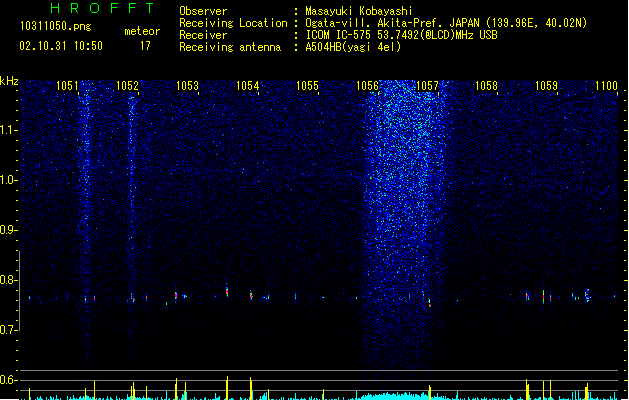Click the 0.8 kHz axis label
This screenshot has height=400, width=629.
point(9,280)
